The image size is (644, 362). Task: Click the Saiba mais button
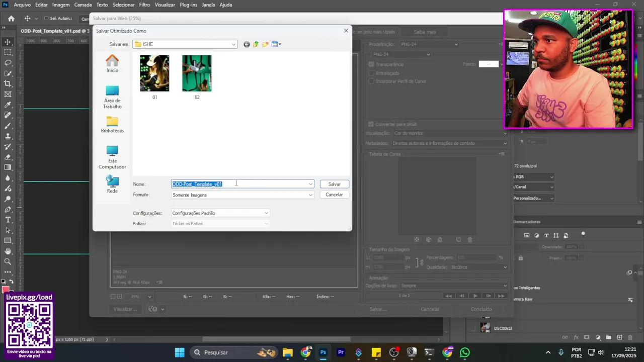point(425,32)
